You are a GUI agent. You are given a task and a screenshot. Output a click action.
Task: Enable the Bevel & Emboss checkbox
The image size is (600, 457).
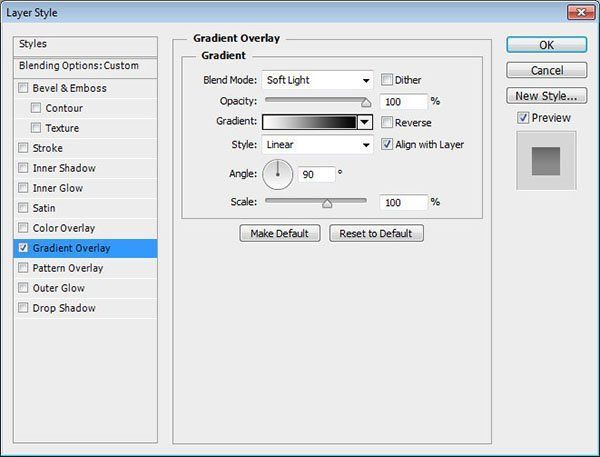(23, 88)
